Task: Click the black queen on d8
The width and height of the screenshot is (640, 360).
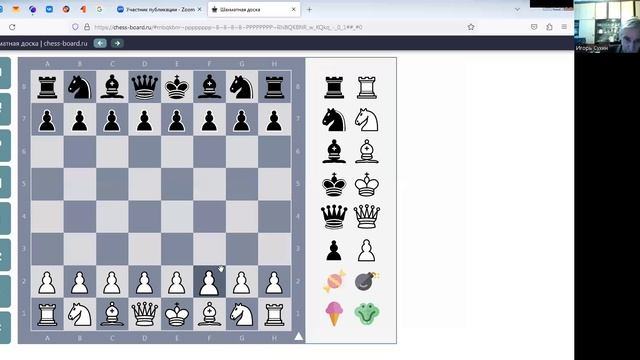Action: click(144, 87)
